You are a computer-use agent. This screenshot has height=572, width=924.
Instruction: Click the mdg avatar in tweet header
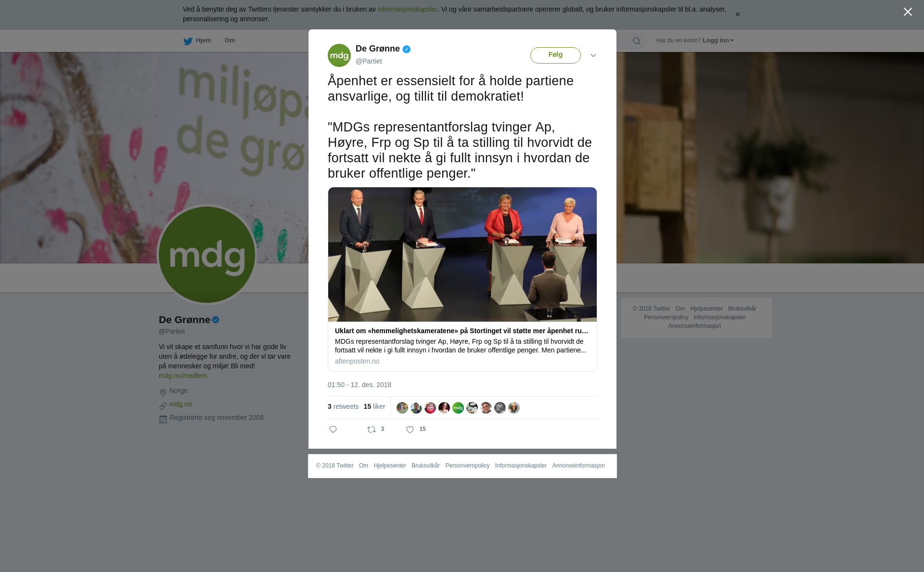pos(339,55)
